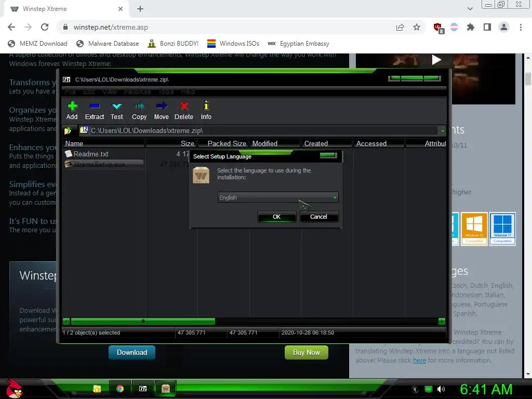Open the English language dropdown
532x399 pixels.
pyautogui.click(x=278, y=197)
